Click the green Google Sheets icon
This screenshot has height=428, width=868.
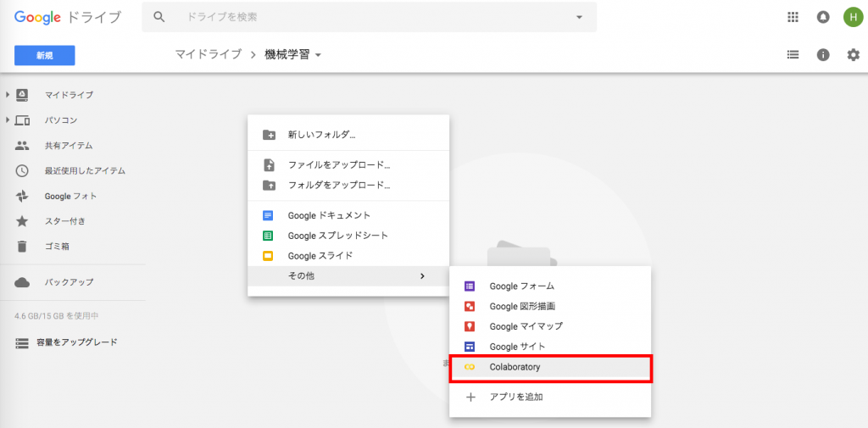point(269,236)
